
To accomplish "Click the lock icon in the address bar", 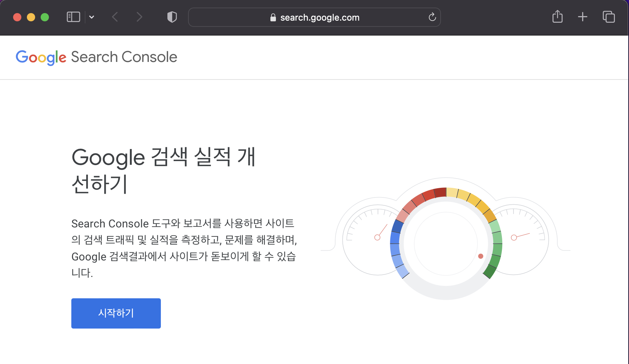I will 273,17.
